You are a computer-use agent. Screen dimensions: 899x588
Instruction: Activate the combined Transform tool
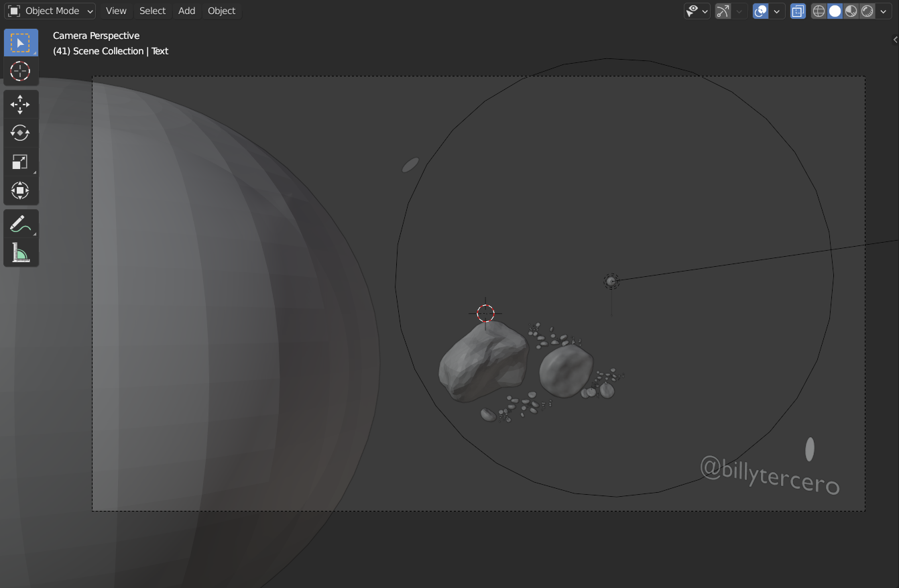pyautogui.click(x=21, y=191)
